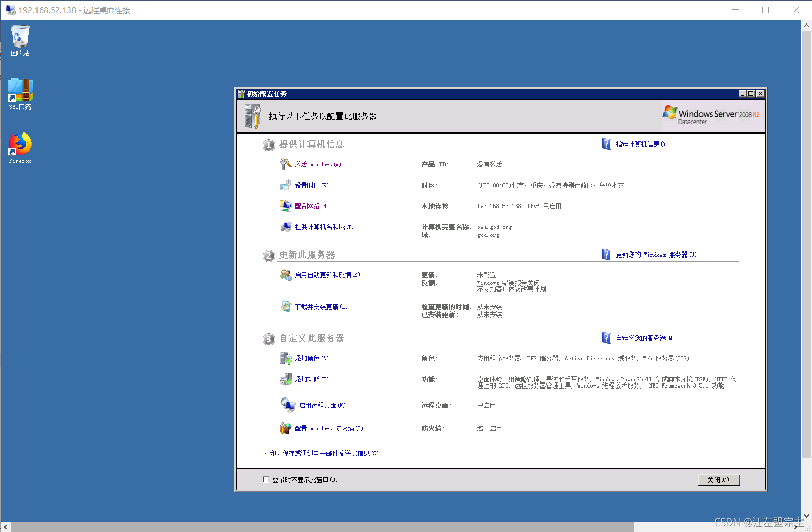This screenshot has width=812, height=532.
Task: Click the 配置 Windows 防火墙 shield icon
Action: pyautogui.click(x=286, y=428)
